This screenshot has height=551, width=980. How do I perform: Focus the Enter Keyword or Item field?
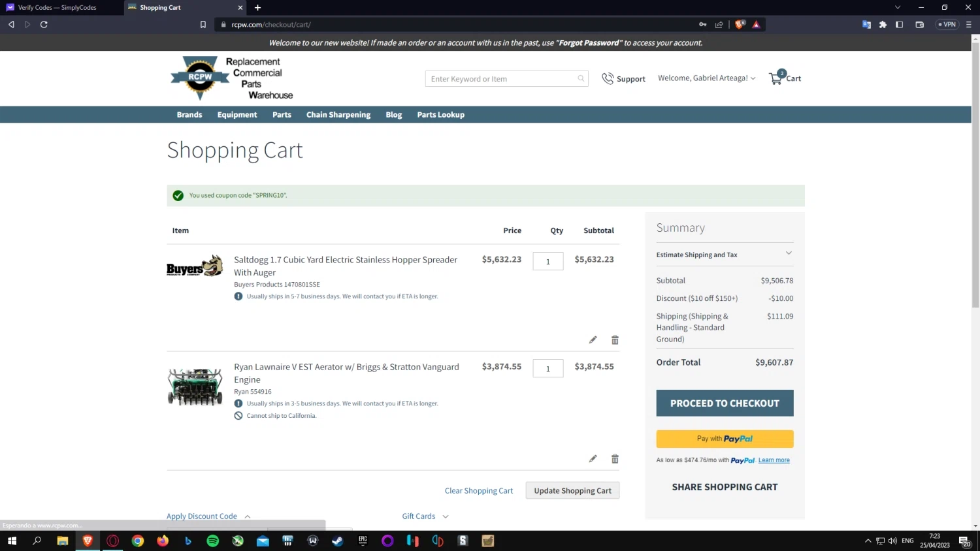pos(506,79)
